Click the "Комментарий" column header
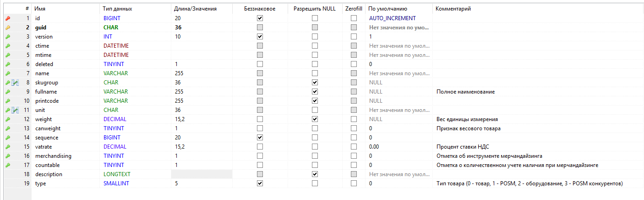This screenshot has height=200, width=644. 453,9
